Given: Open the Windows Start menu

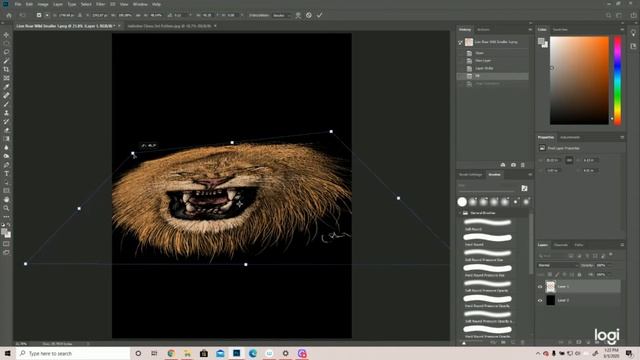Looking at the screenshot, I should [7, 353].
